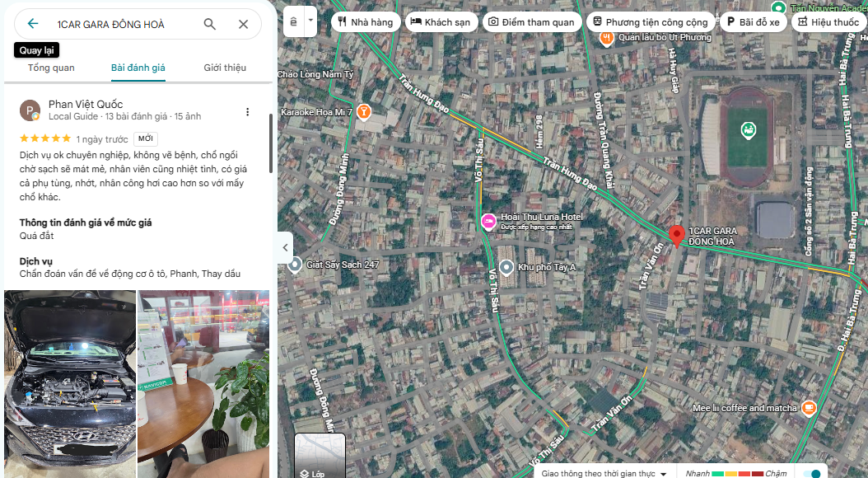This screenshot has width=868, height=478.
Task: Click the back arrow in search box
Action: tap(33, 23)
